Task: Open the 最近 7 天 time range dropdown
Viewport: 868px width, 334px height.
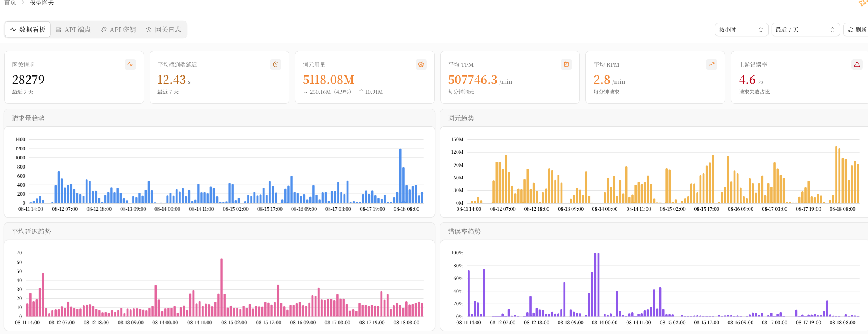Action: (x=805, y=30)
